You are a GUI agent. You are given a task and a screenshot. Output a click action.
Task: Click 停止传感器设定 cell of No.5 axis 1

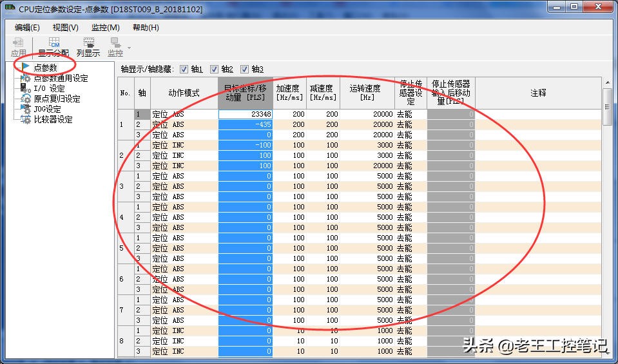(410, 238)
